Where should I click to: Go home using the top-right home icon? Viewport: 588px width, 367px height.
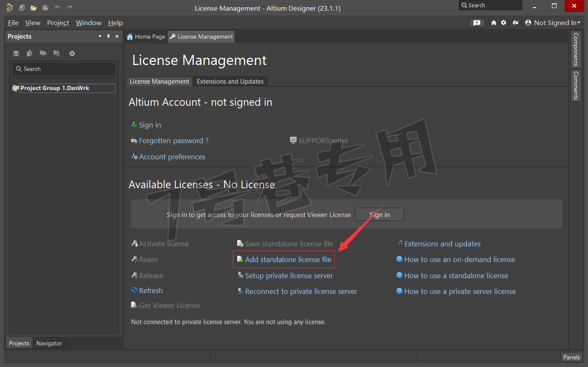click(x=494, y=23)
